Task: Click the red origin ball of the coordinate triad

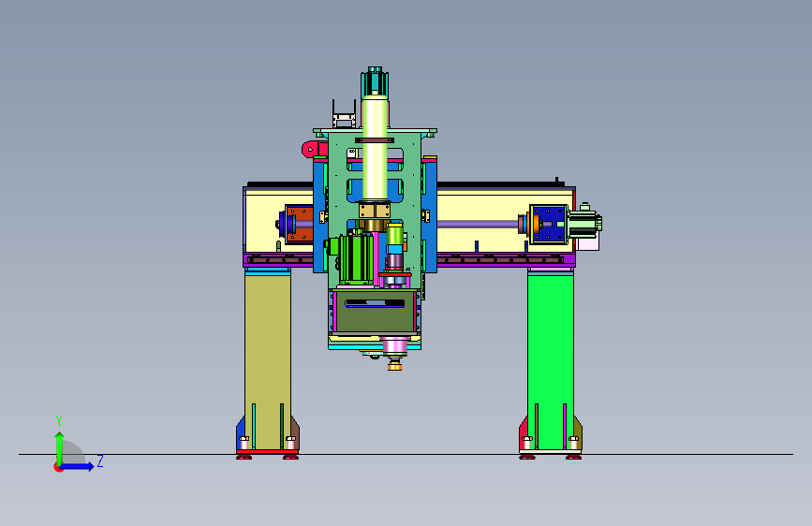Action: (58, 467)
